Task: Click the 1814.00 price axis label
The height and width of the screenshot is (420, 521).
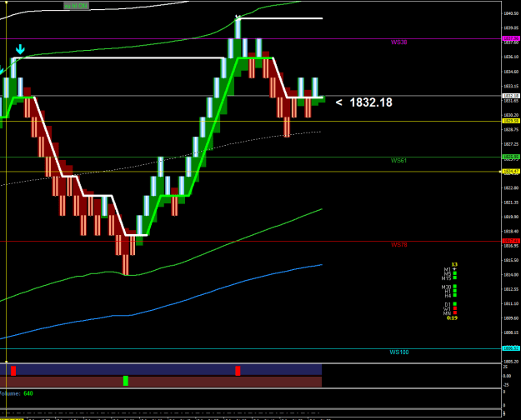Action: pyautogui.click(x=511, y=275)
